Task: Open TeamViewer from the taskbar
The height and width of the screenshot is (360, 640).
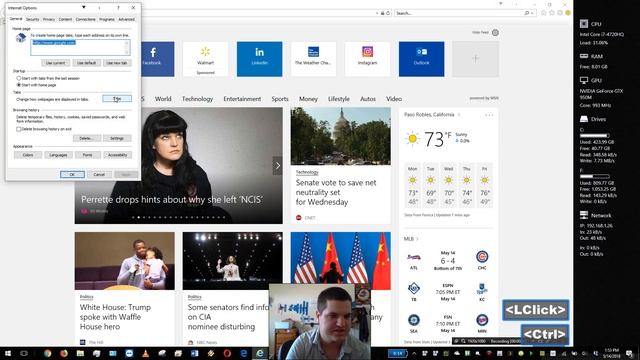Action: click(x=129, y=353)
